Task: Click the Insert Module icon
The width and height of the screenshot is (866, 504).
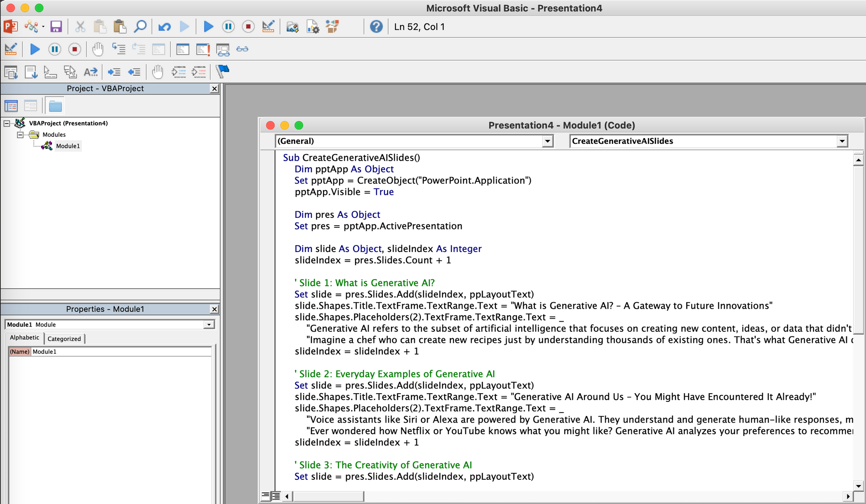Action: 31,27
